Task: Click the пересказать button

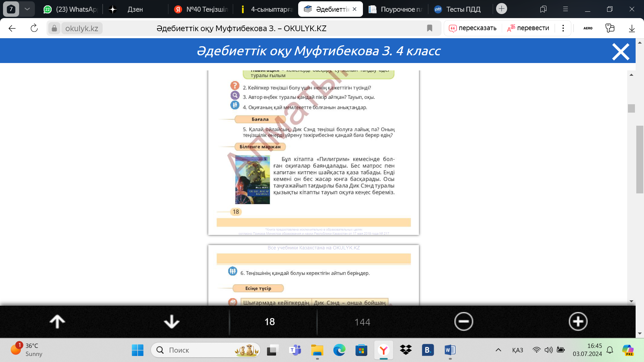Action: 473,28
